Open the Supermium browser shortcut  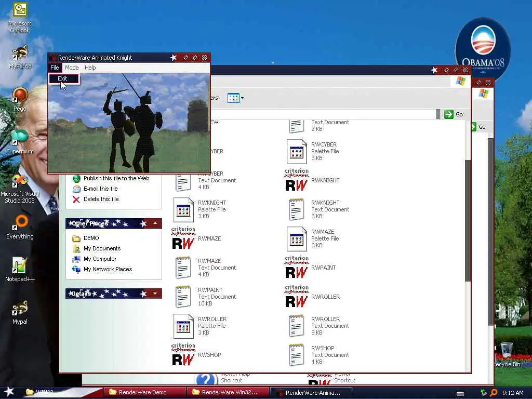[20, 142]
